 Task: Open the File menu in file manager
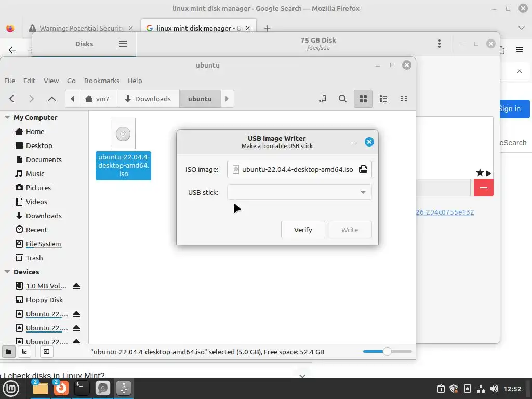tap(9, 81)
